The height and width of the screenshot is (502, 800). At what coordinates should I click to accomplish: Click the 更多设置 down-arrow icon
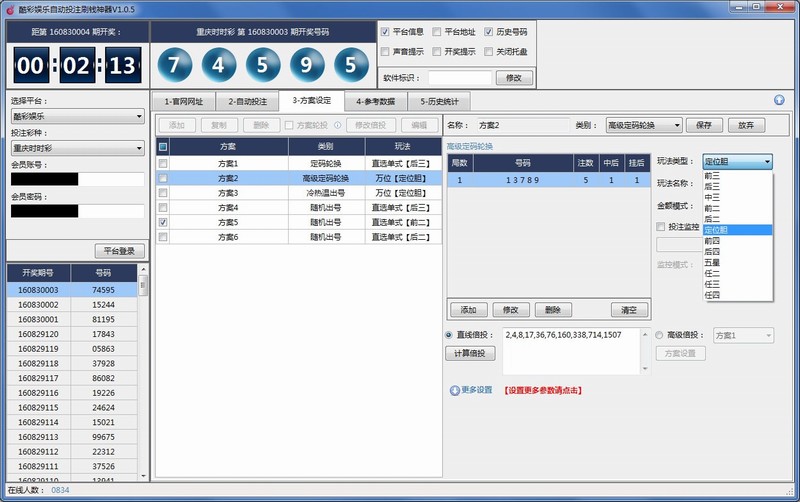[454, 390]
